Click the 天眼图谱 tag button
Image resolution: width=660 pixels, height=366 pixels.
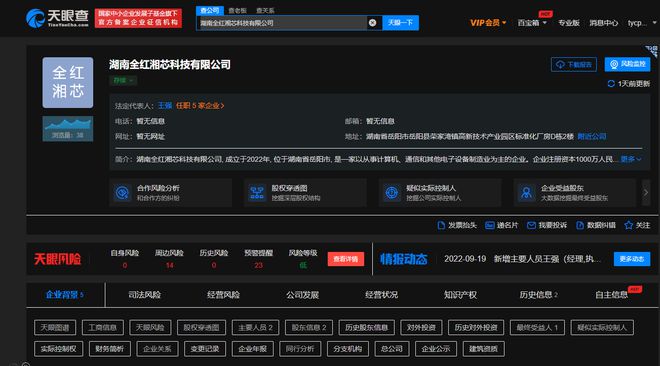[55, 327]
